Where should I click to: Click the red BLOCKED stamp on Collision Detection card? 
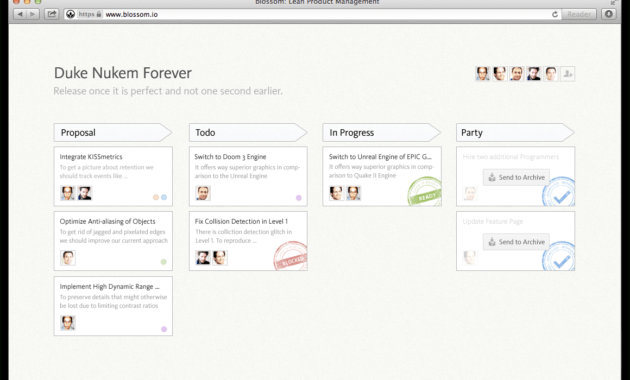291,256
